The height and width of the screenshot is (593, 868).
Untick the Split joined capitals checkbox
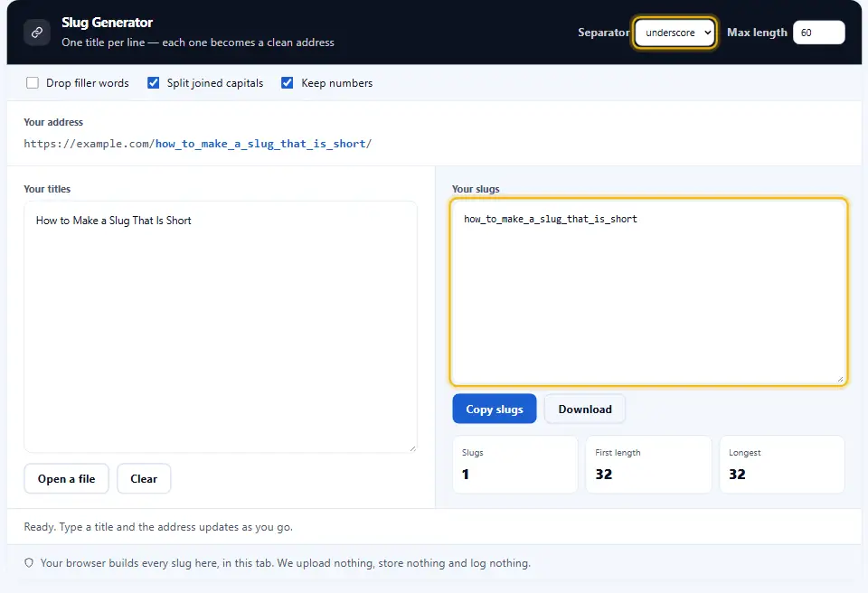tap(154, 83)
